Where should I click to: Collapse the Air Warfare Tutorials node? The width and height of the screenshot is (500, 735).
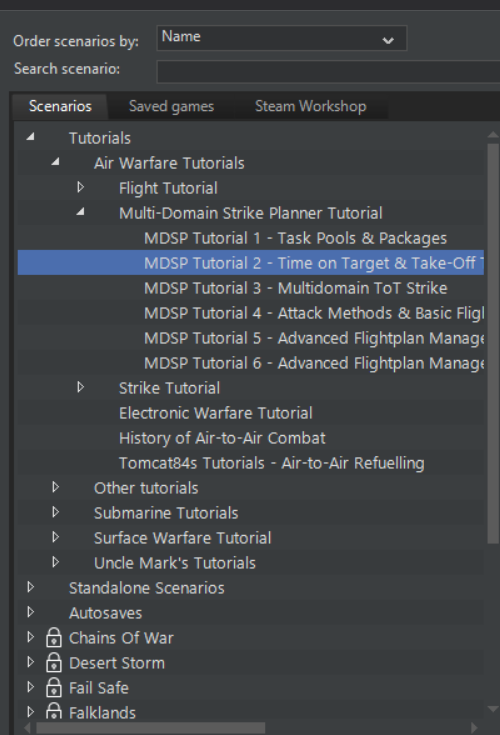click(55, 162)
